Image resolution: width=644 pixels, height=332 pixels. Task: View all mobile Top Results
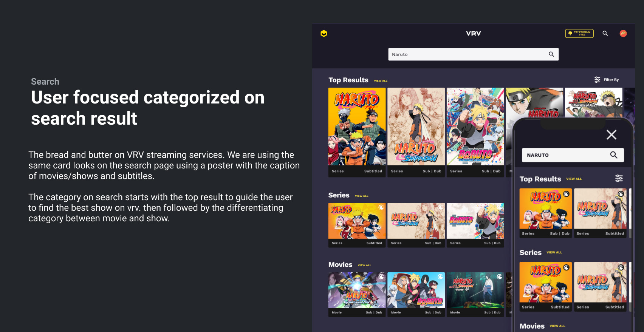coord(574,179)
